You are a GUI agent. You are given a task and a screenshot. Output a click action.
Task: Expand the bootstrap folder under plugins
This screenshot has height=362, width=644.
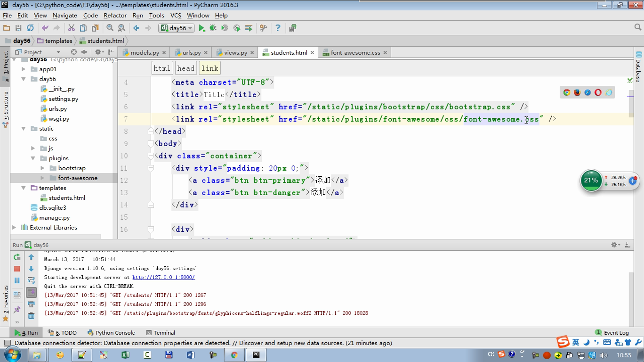[x=42, y=168]
